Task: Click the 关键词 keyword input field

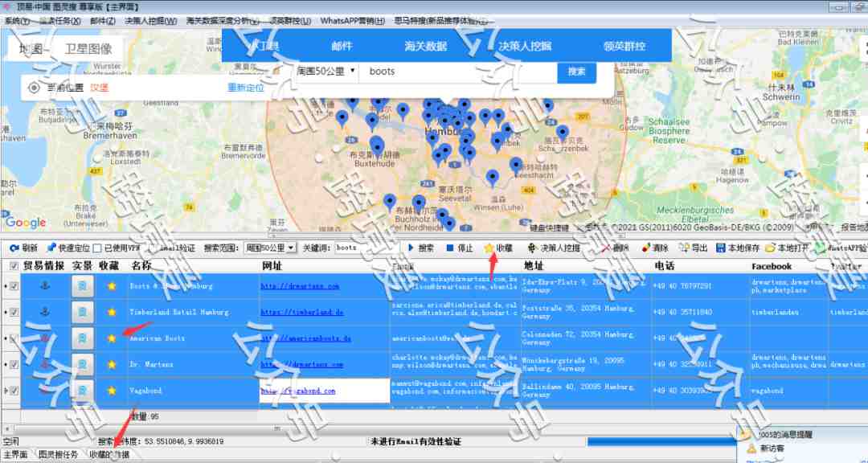Action: coord(367,248)
